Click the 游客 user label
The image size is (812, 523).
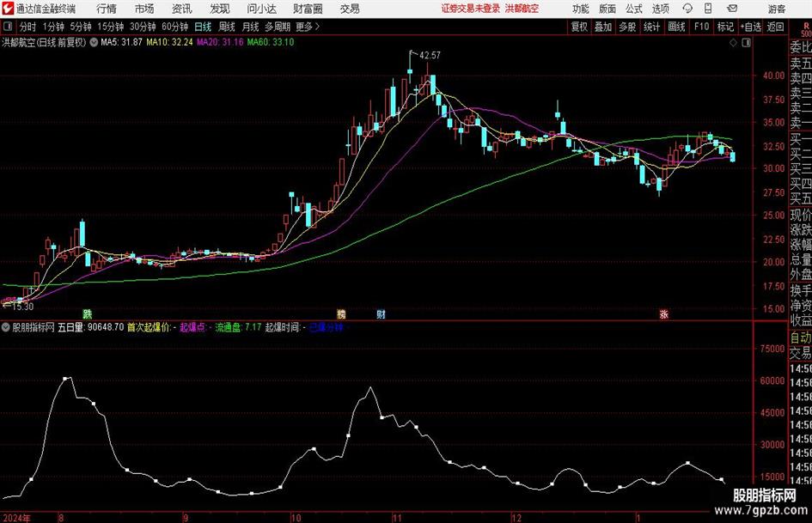[x=777, y=9]
